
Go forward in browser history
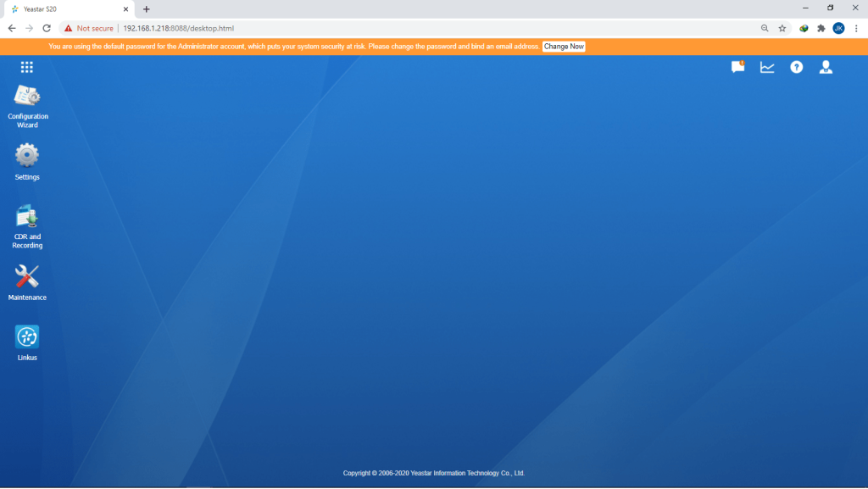[30, 28]
